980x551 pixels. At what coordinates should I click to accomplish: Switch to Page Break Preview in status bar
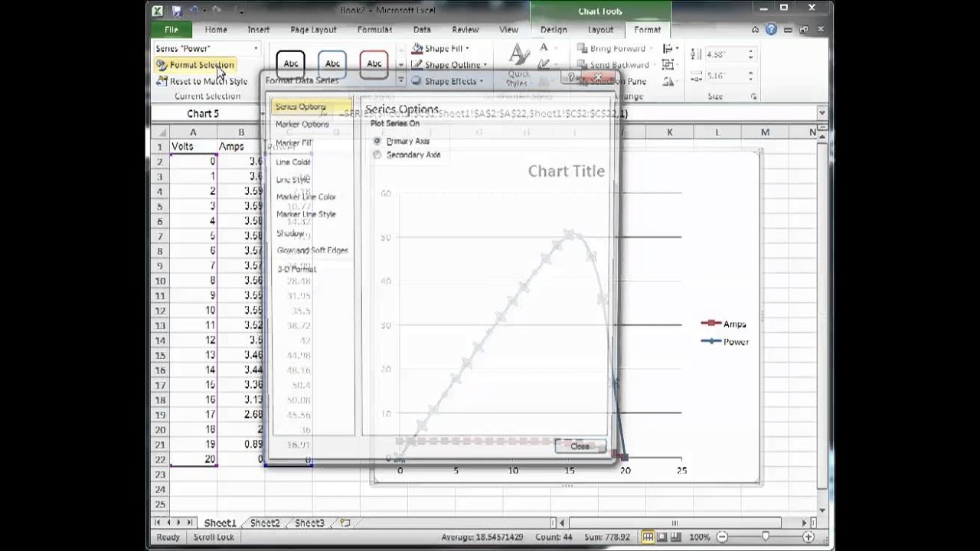click(678, 537)
